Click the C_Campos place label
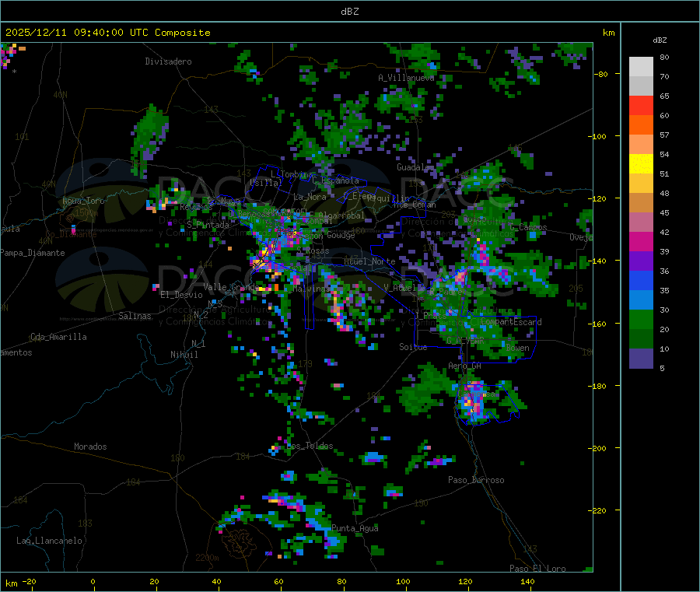Screen dimensions: 700x592 tap(528, 227)
